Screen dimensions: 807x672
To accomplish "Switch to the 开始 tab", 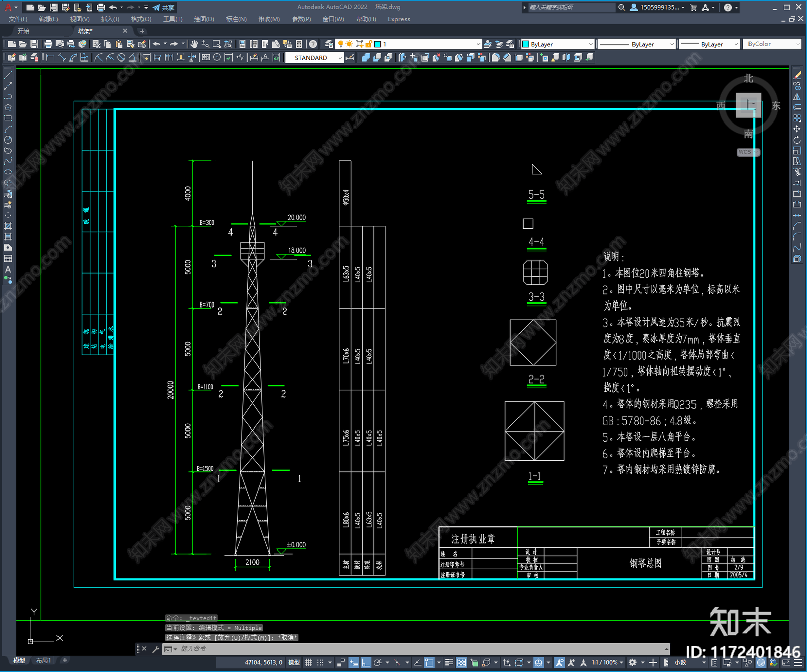I will (24, 31).
